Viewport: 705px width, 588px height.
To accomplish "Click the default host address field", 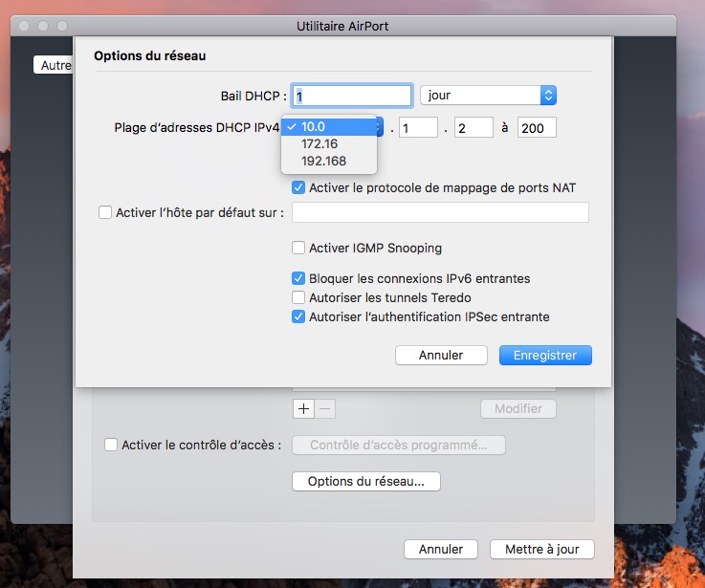I will click(440, 212).
